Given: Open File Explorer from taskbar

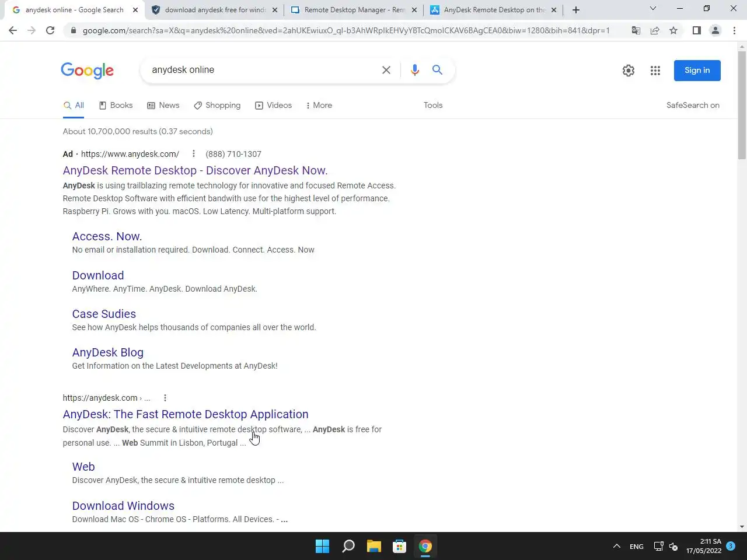Looking at the screenshot, I should coord(374,546).
